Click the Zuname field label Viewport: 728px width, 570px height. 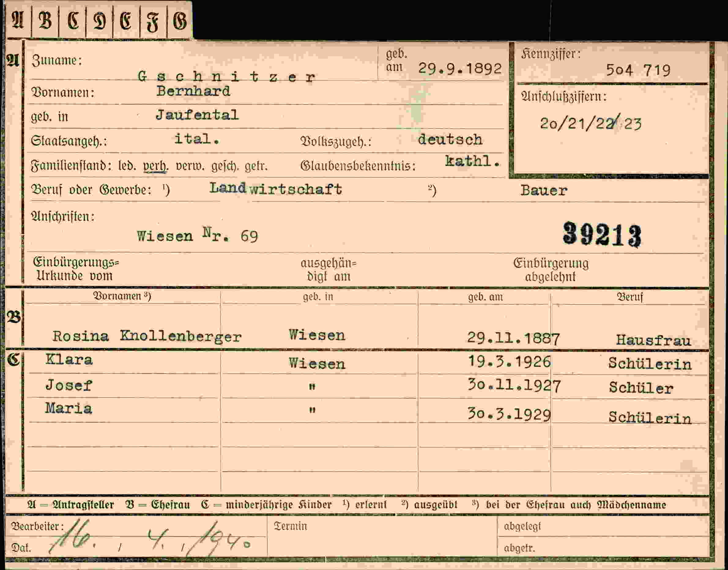[57, 61]
